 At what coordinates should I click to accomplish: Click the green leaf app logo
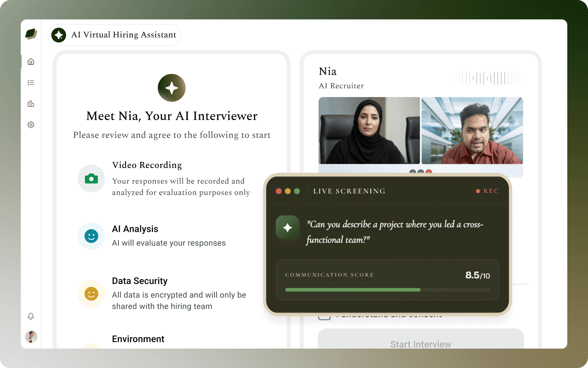[31, 34]
